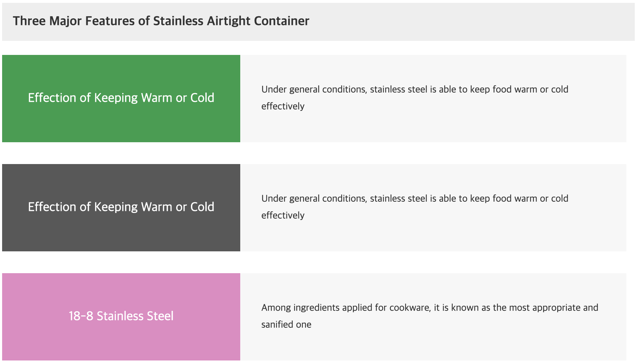The width and height of the screenshot is (639, 364).
Task: Click the word "effectively" in the dark gray row
Action: click(x=283, y=215)
